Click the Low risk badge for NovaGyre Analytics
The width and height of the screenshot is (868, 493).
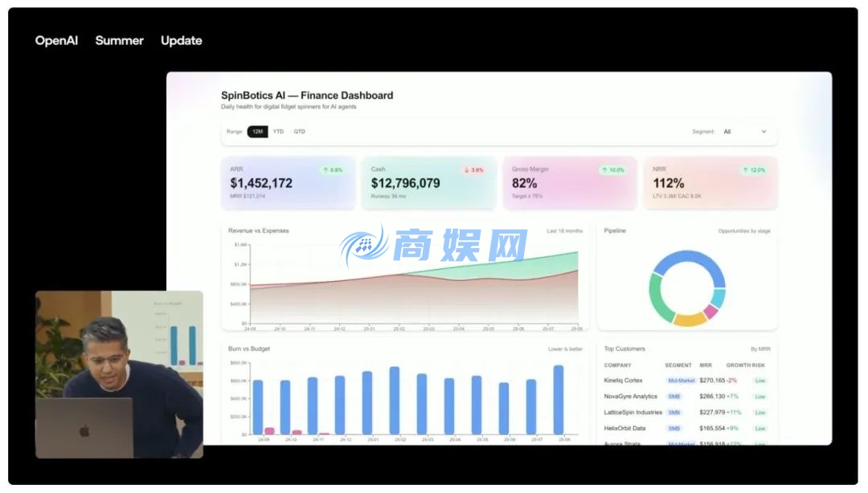point(759,396)
